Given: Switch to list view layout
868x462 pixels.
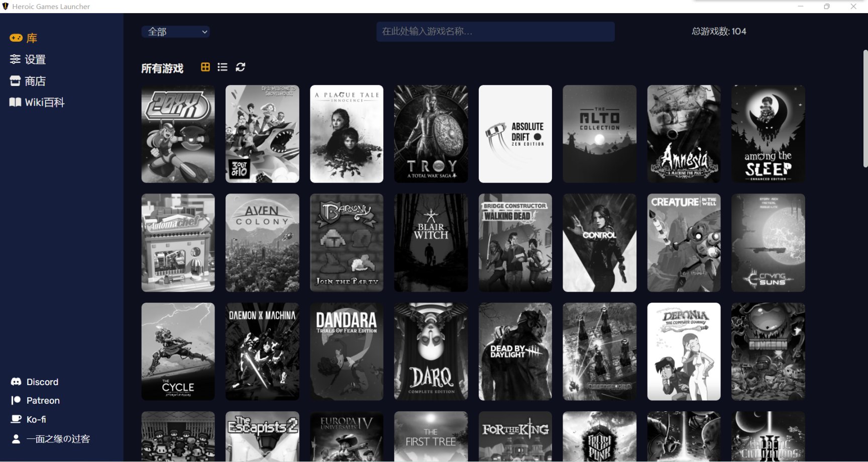Looking at the screenshot, I should (223, 67).
